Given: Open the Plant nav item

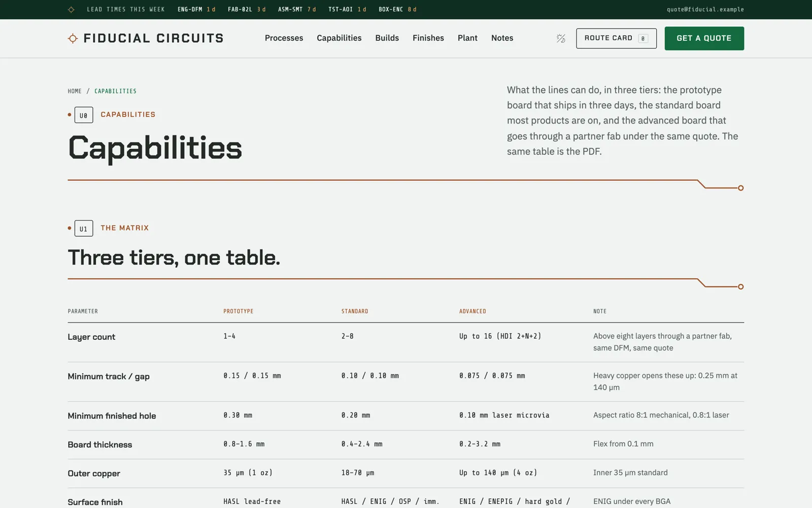Looking at the screenshot, I should [x=467, y=38].
